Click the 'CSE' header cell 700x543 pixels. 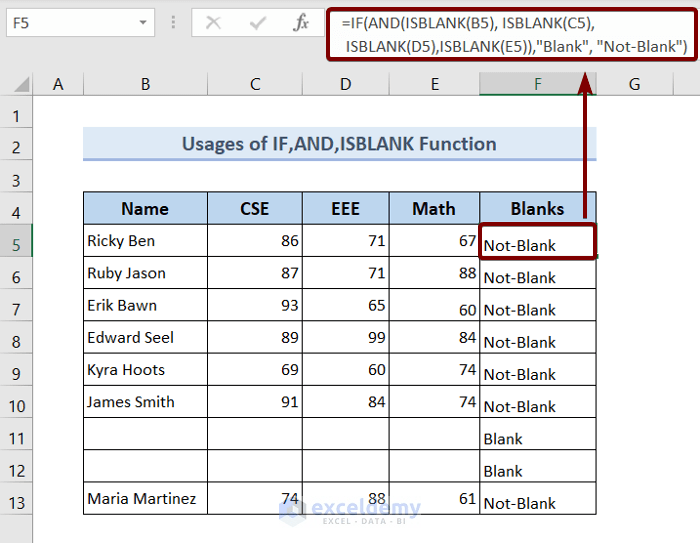tap(255, 209)
